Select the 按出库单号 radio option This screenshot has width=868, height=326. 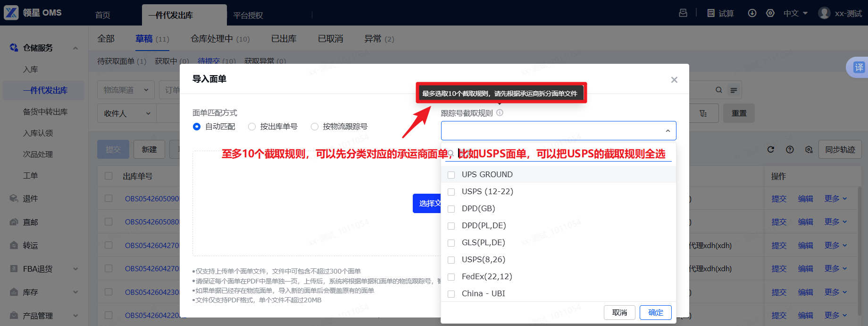pos(252,127)
